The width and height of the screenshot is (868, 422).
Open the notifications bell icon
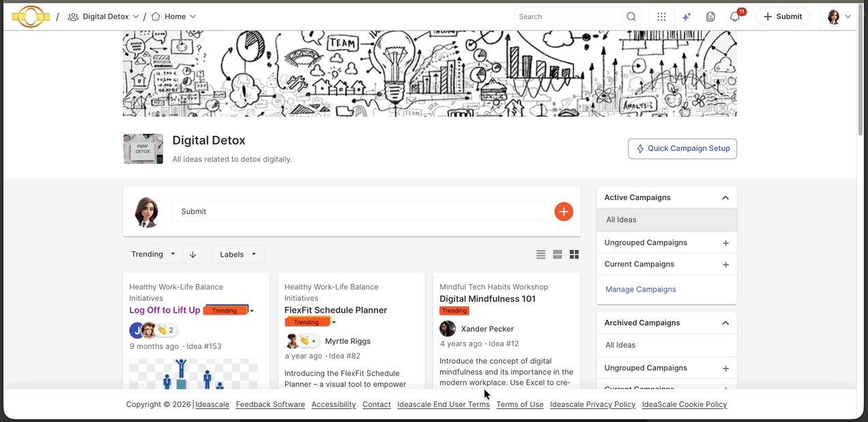click(735, 17)
